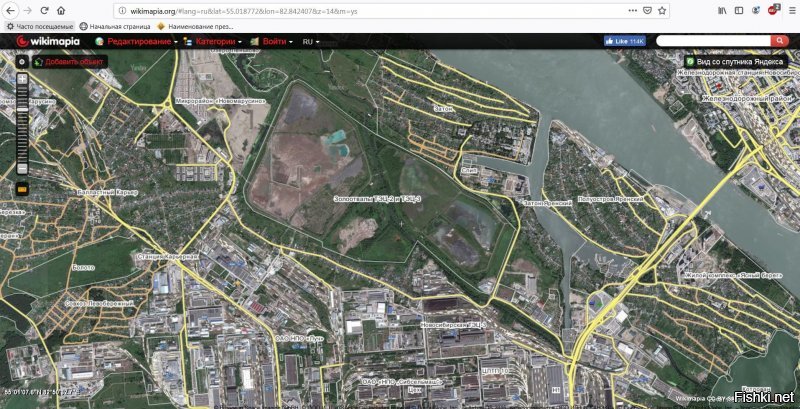Save page to Pocket icon
The height and width of the screenshot is (409, 800).
(647, 10)
